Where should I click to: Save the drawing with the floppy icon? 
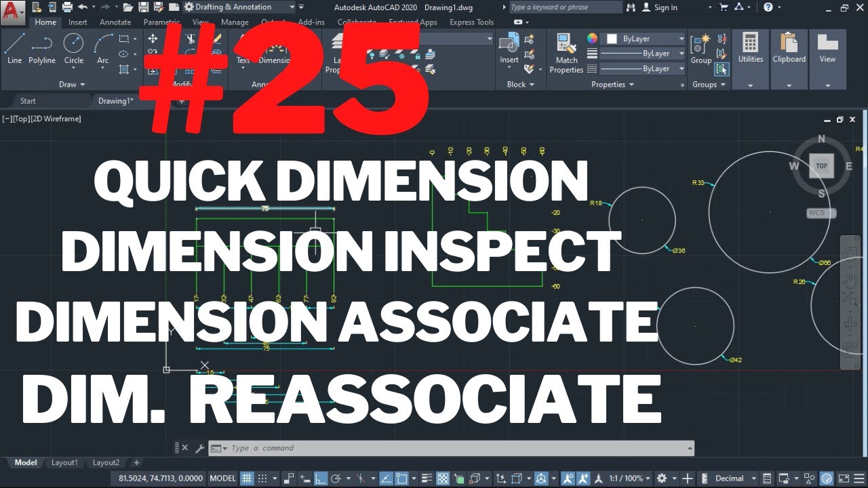143,7
